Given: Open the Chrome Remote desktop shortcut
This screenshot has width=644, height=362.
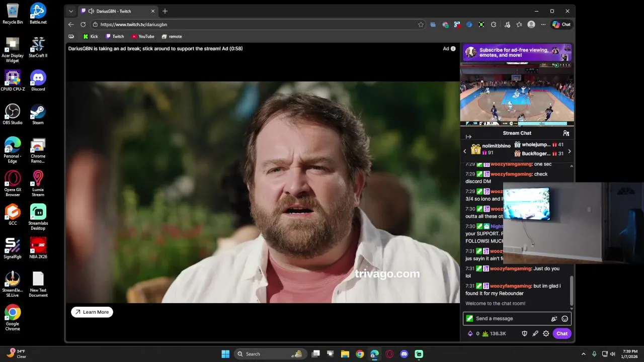Looking at the screenshot, I should (x=38, y=150).
